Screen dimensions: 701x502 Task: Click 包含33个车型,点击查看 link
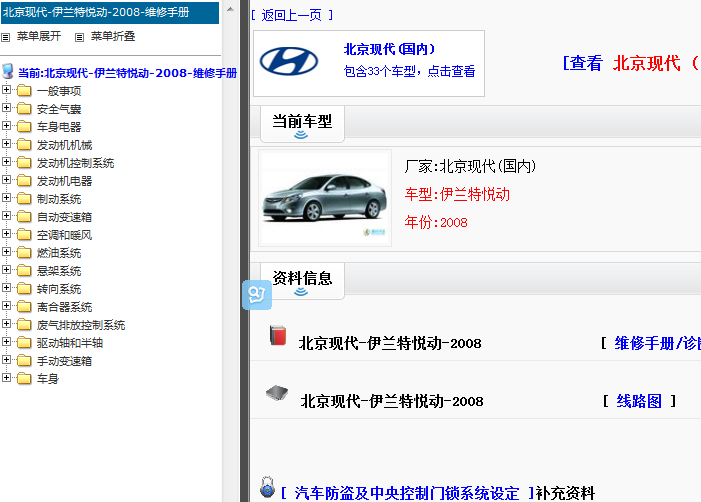[409, 72]
